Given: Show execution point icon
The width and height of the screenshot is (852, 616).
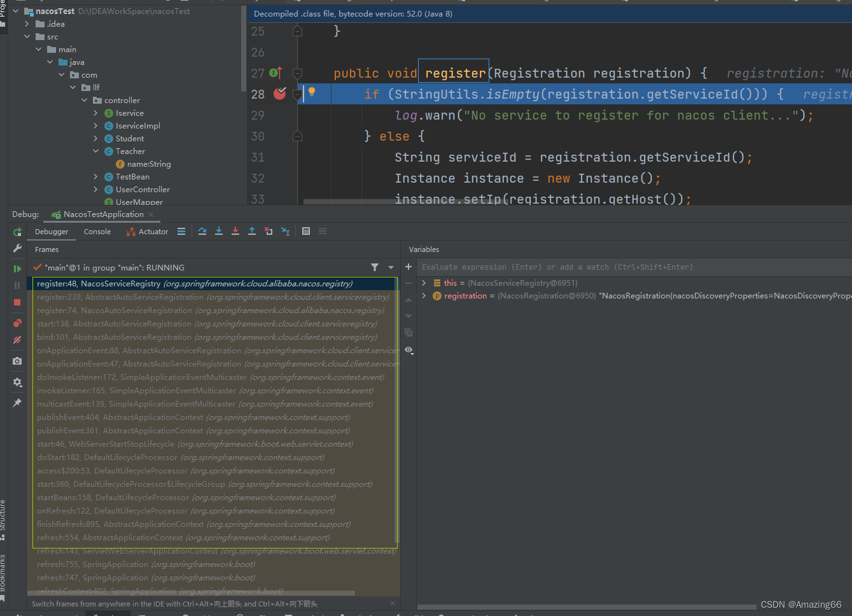Looking at the screenshot, I should click(181, 231).
